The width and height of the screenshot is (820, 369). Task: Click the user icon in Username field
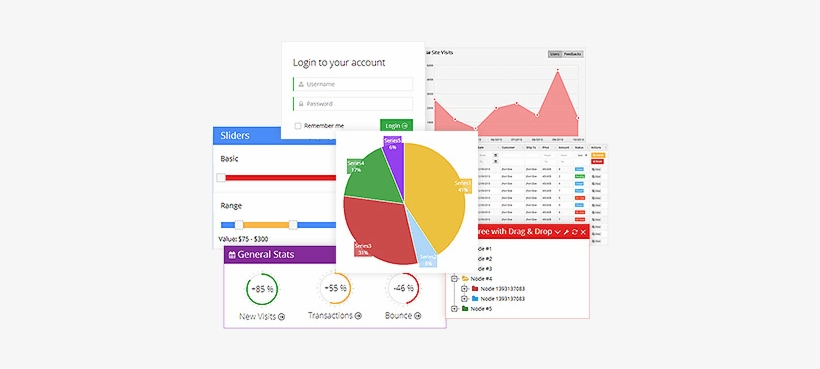301,84
